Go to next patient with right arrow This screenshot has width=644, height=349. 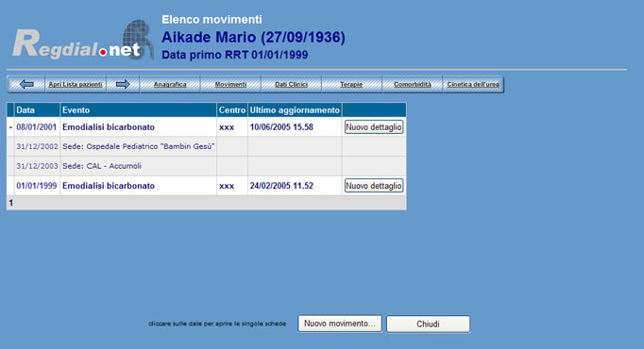[x=123, y=85]
